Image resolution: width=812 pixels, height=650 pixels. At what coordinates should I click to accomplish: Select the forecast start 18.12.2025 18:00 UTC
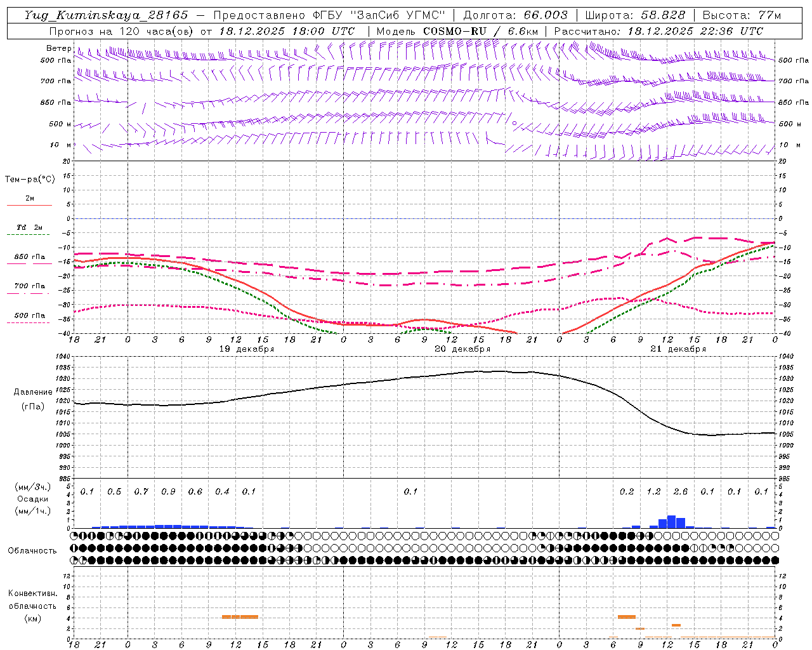(x=287, y=31)
